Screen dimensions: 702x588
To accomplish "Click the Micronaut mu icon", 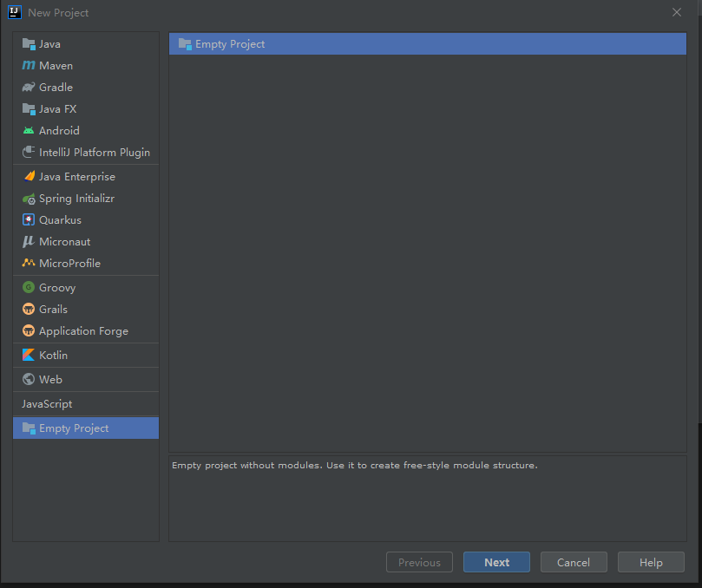I will pyautogui.click(x=29, y=242).
